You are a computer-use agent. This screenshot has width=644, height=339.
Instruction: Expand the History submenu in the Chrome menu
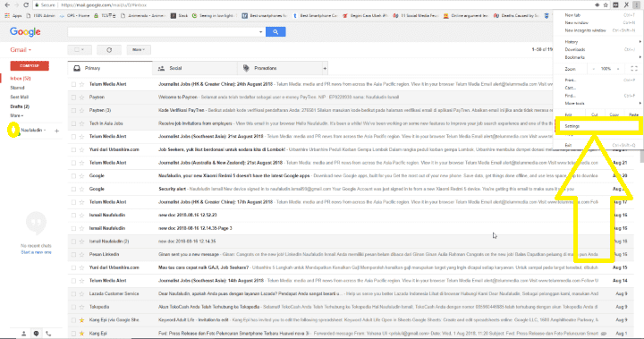[x=597, y=42]
